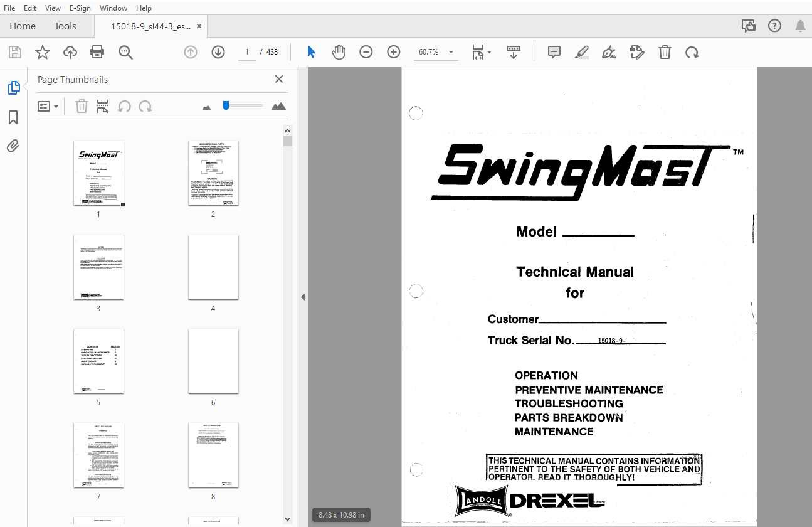Viewport: 812px width, 527px height.
Task: Select the 15018-9_sl44-3 document tab
Action: coord(150,26)
